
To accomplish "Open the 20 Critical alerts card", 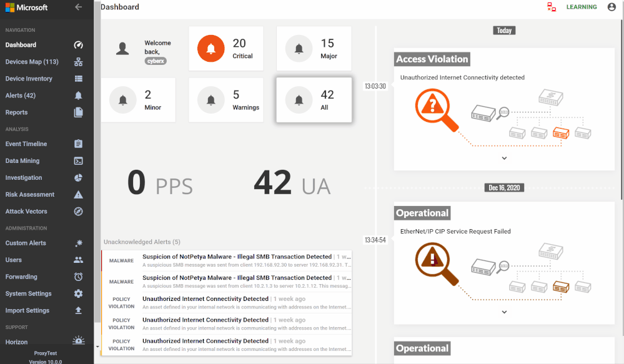I will (226, 49).
